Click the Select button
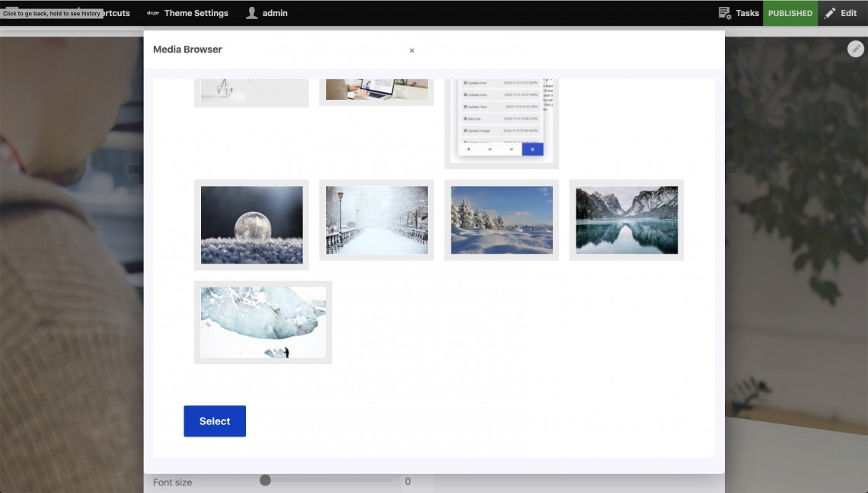Screen dimensions: 868x493 (215, 421)
